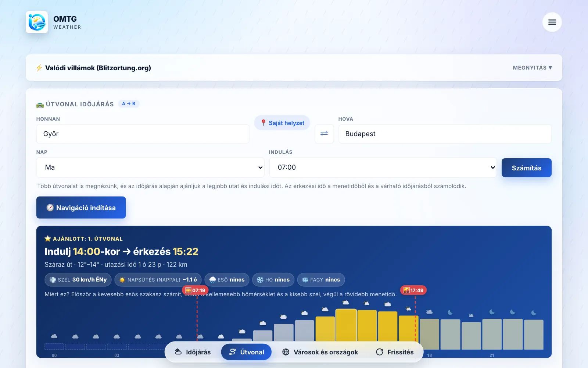Switch to the Időjárás tab
Viewport: 588px width, 368px height.
(x=193, y=352)
